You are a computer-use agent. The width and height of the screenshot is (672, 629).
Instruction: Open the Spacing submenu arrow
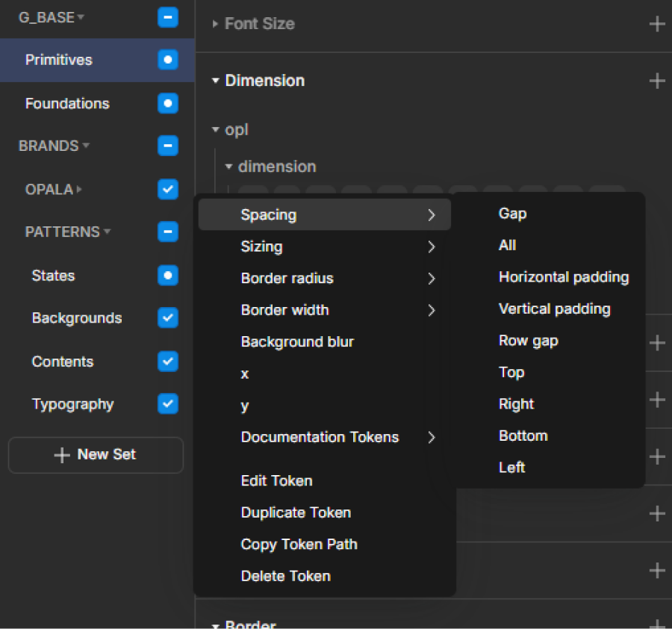(432, 215)
